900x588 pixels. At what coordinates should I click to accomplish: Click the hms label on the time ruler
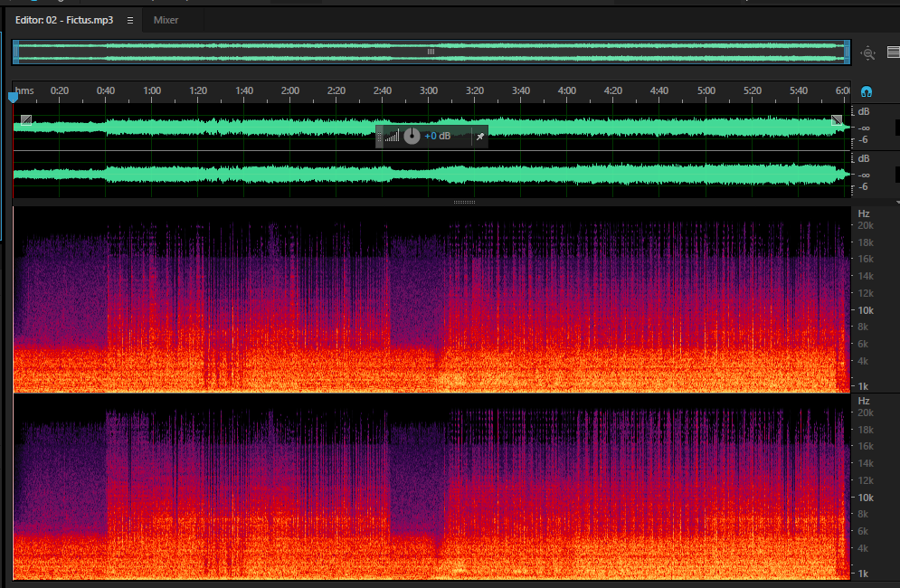[x=24, y=90]
